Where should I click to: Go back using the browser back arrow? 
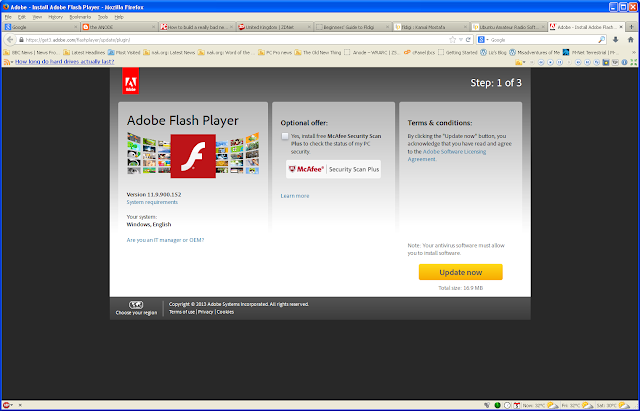[x=10, y=40]
